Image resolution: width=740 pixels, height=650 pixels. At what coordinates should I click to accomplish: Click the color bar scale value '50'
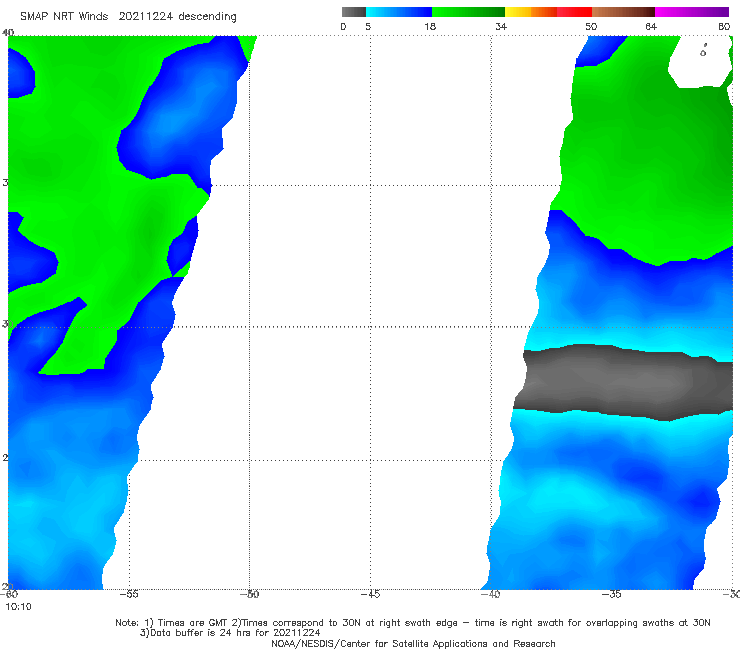point(591,27)
